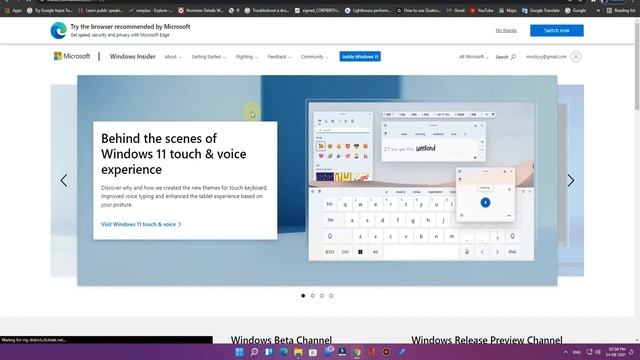
Task: Expand the Flighting menu
Action: [247, 57]
